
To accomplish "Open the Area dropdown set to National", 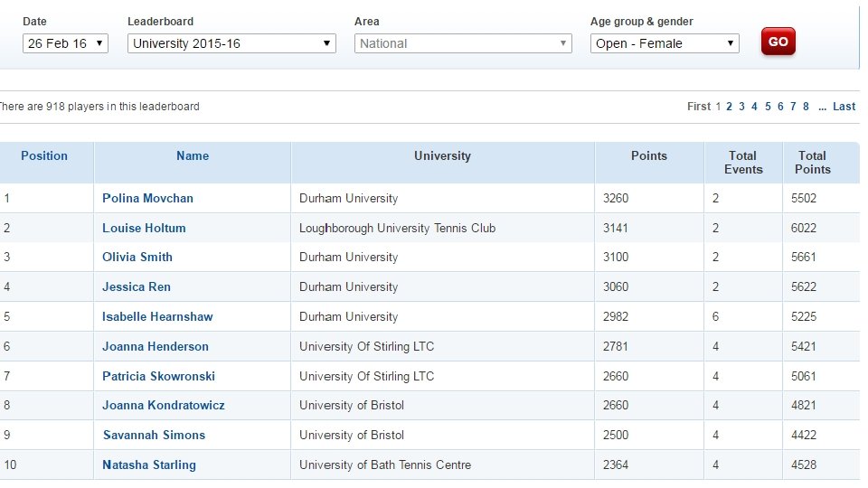I will point(463,43).
